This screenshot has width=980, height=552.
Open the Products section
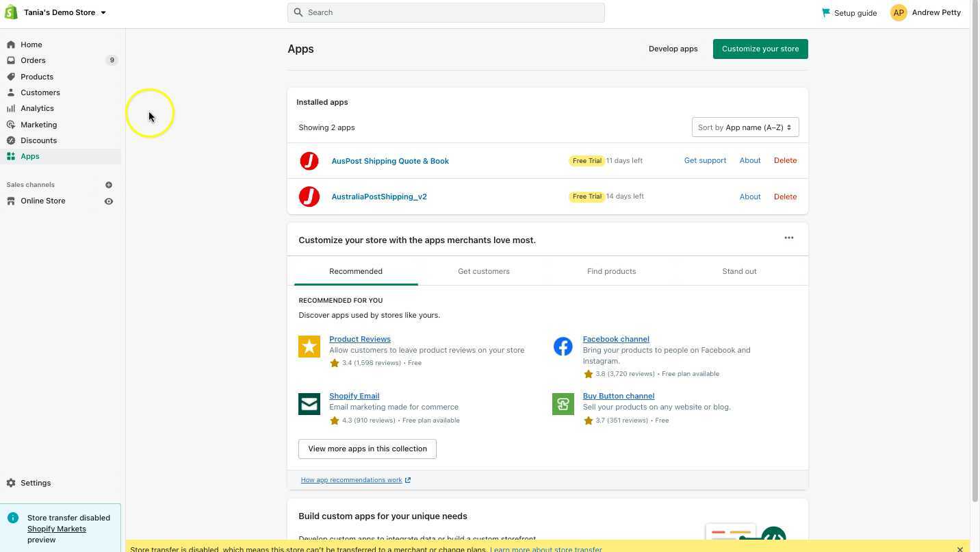click(x=36, y=76)
